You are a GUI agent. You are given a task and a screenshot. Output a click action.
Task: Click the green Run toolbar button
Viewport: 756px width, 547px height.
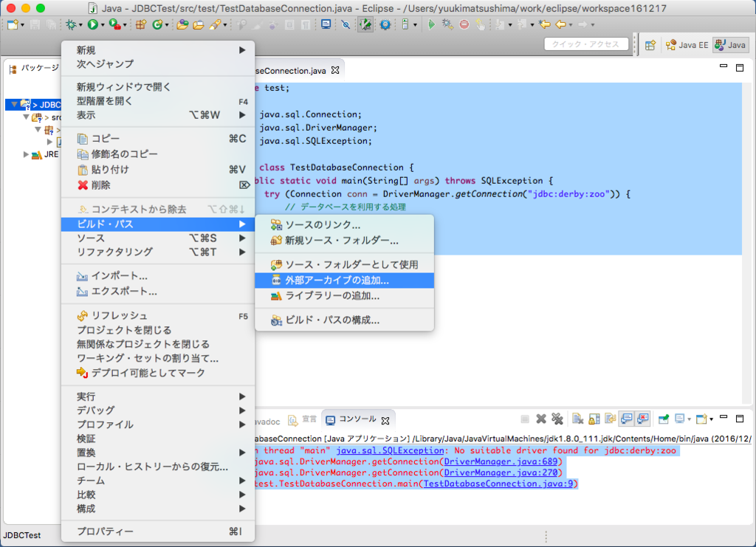[x=93, y=24]
